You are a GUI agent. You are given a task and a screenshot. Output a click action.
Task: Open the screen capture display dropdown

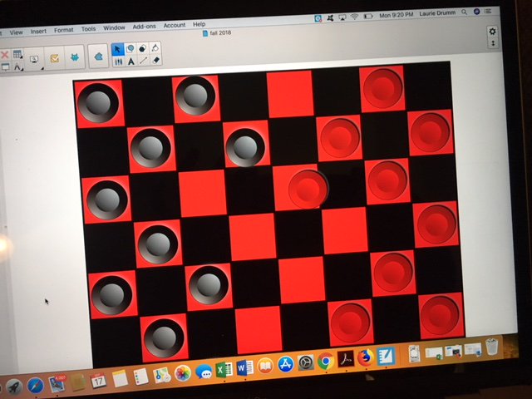coord(35,60)
